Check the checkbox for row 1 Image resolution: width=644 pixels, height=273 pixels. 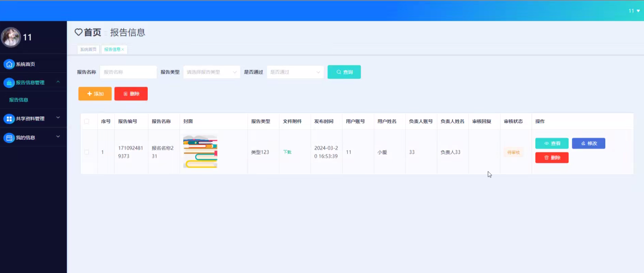[x=87, y=152]
